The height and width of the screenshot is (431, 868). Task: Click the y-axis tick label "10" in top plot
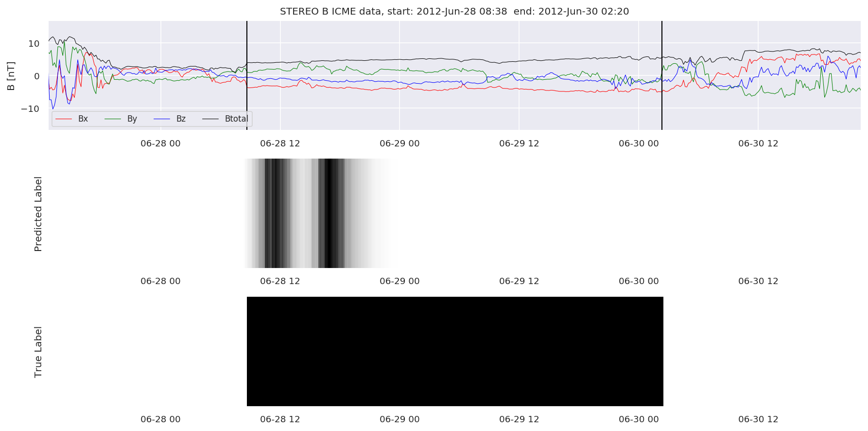click(x=34, y=44)
